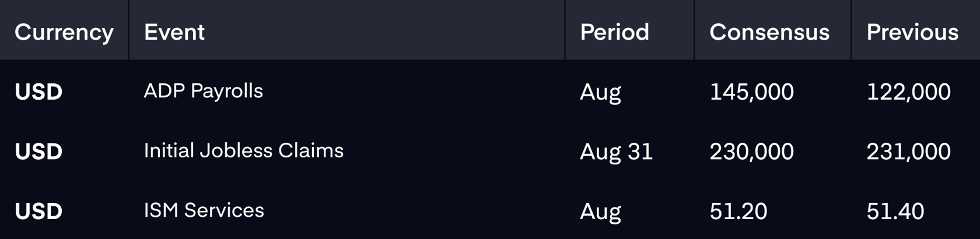This screenshot has height=239, width=980.
Task: Click the Currency column header
Action: 64,33
